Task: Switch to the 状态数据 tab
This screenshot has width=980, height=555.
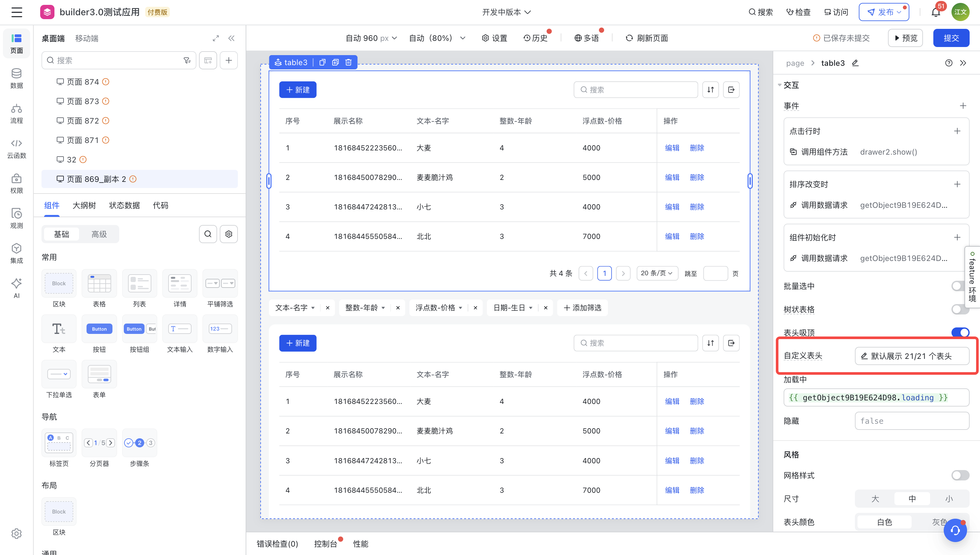Action: (124, 206)
